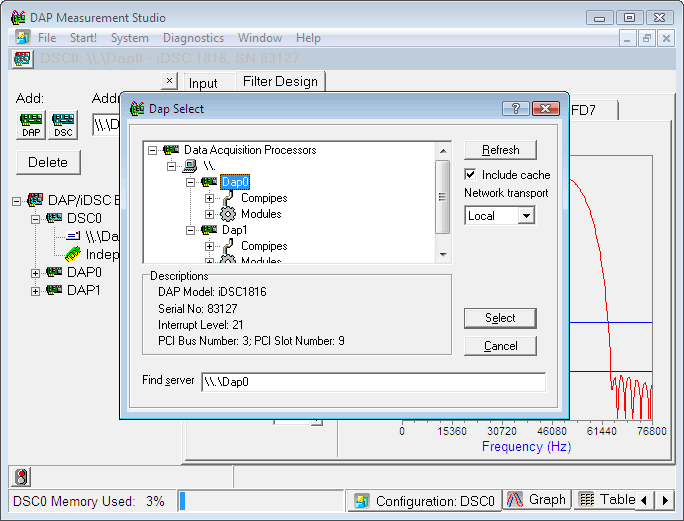Click the Cancel button in Dap Select

(500, 346)
